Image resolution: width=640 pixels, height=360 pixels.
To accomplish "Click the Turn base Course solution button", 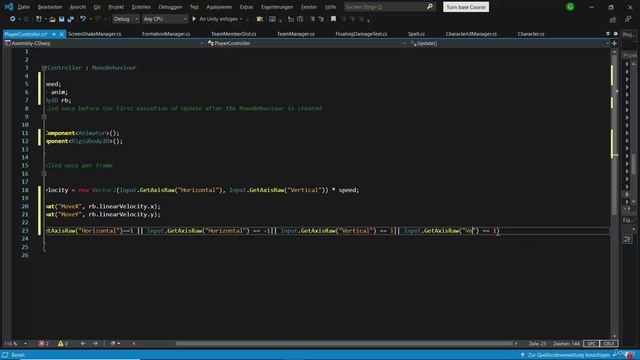I will [466, 7].
